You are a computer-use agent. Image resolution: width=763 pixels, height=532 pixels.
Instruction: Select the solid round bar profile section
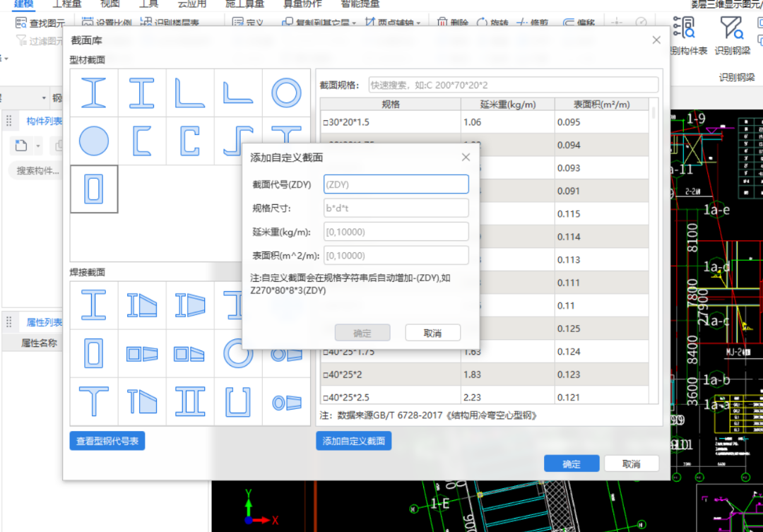click(x=93, y=141)
